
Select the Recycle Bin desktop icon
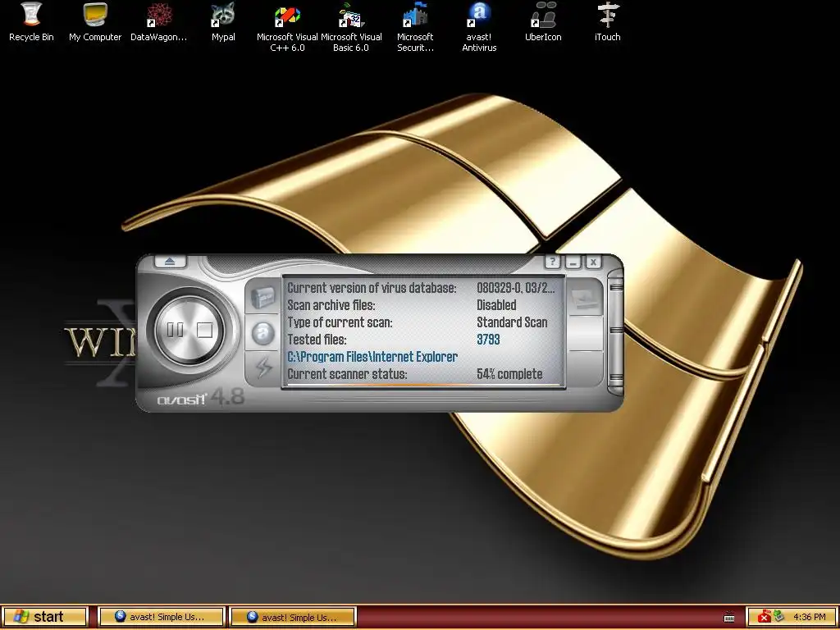(x=32, y=22)
